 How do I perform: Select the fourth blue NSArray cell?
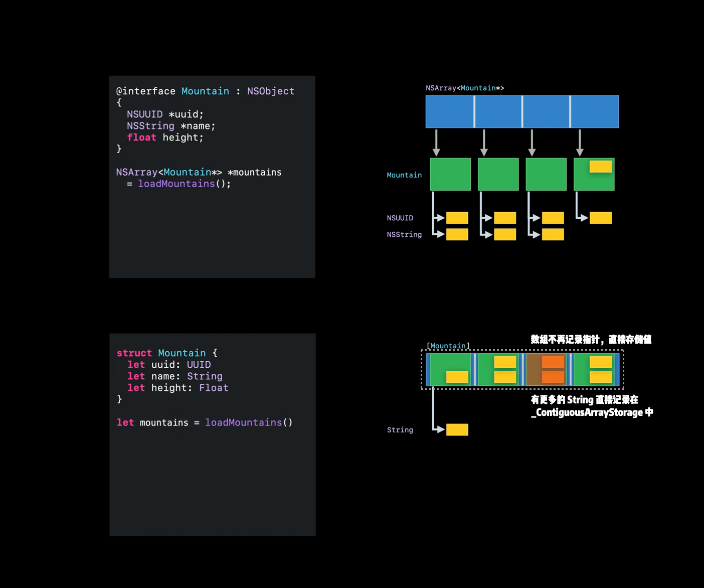(595, 111)
